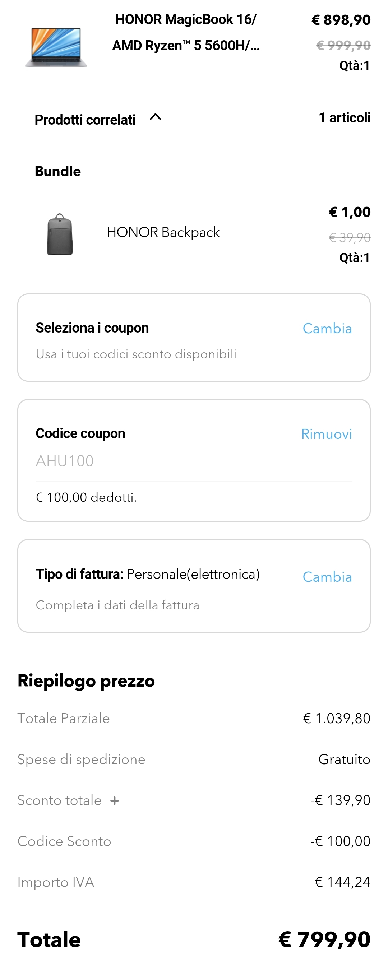This screenshot has width=388, height=980.
Task: Click the 1 articoli count label
Action: pos(344,117)
